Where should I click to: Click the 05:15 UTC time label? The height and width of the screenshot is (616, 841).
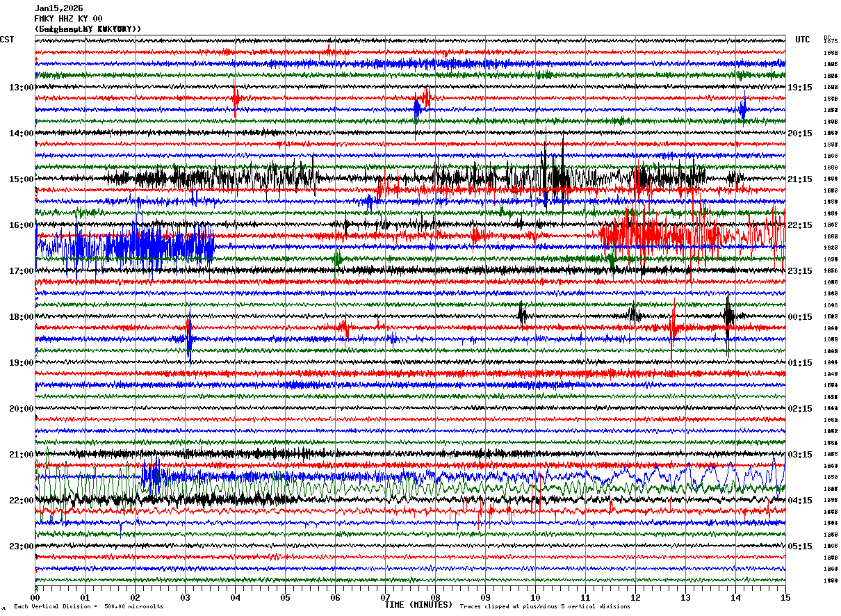pyautogui.click(x=800, y=546)
